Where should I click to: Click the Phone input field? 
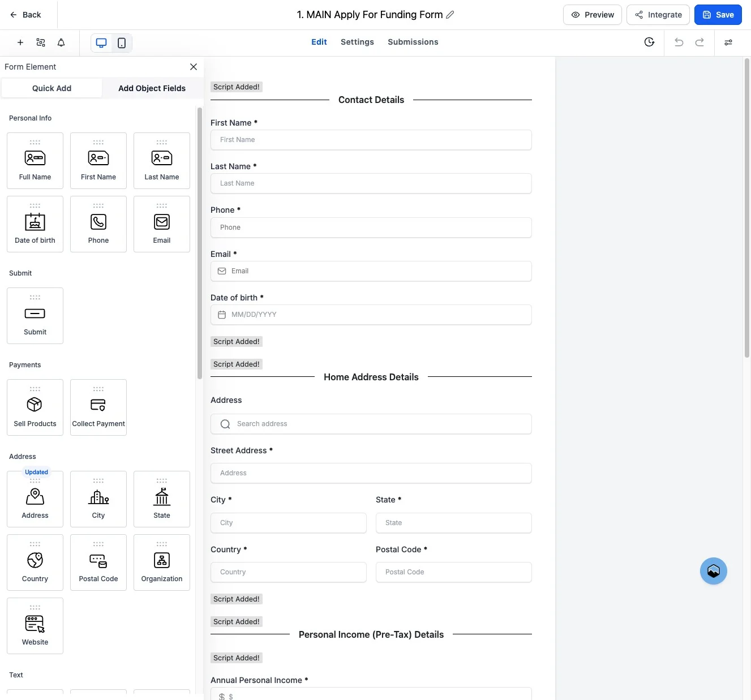[371, 227]
